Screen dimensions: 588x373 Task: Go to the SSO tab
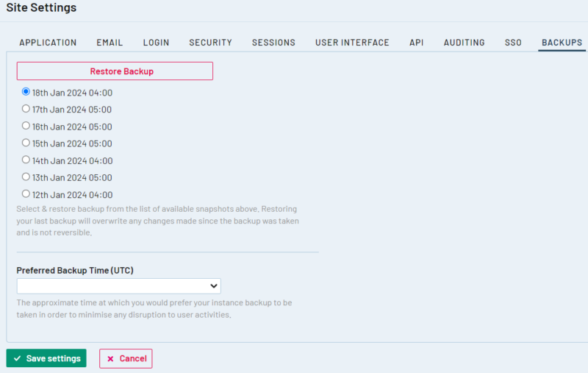(513, 43)
